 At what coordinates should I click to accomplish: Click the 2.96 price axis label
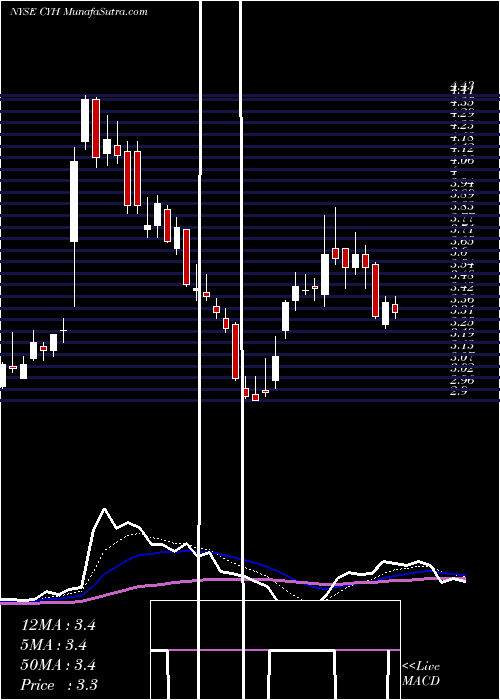pos(463,381)
